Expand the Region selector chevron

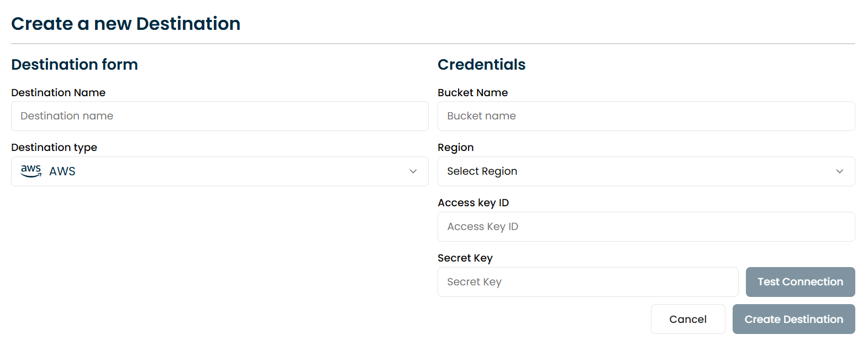tap(839, 171)
